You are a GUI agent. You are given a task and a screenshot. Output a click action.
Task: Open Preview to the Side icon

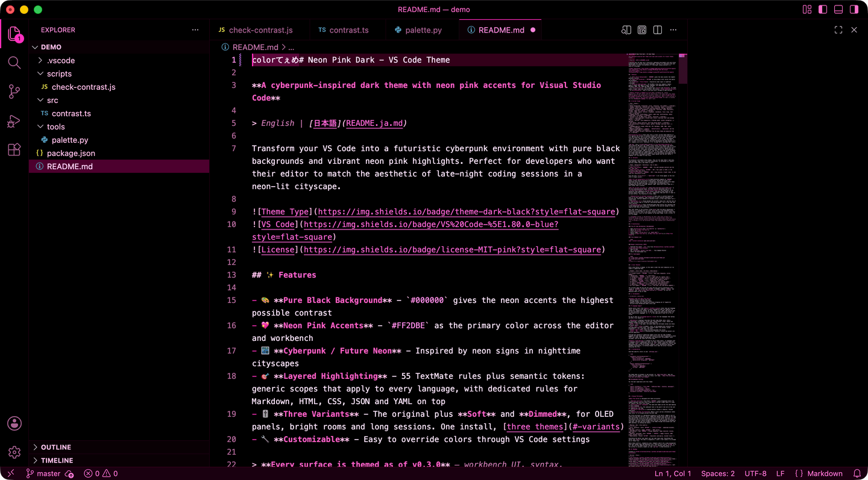[x=626, y=30]
